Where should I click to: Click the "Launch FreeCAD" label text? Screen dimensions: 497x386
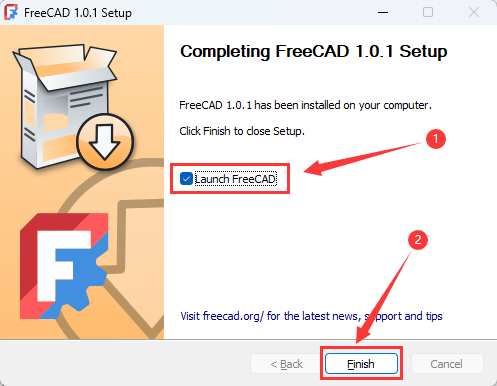(235, 179)
